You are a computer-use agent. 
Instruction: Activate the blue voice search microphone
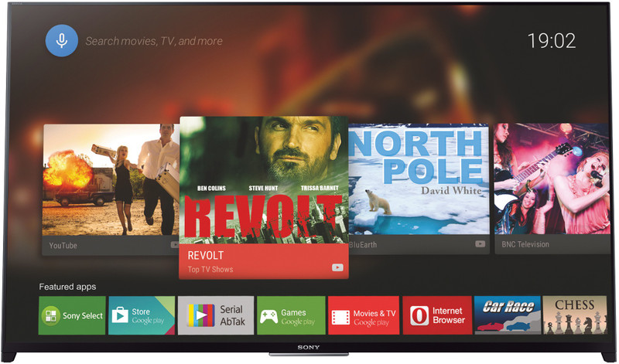tap(62, 41)
